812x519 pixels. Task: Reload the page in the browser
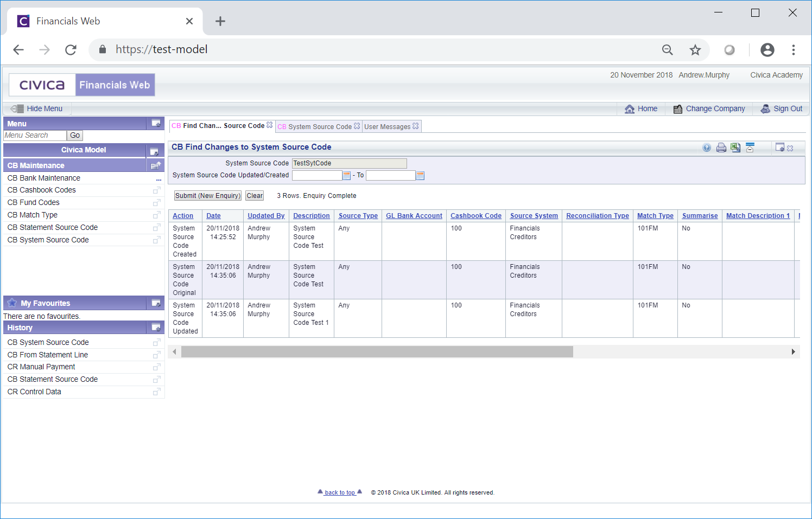(71, 50)
